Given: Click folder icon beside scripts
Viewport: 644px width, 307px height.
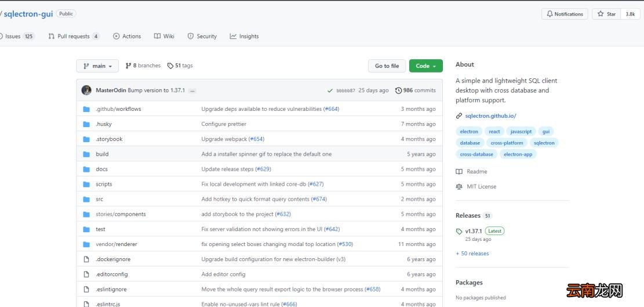Looking at the screenshot, I should point(86,184).
